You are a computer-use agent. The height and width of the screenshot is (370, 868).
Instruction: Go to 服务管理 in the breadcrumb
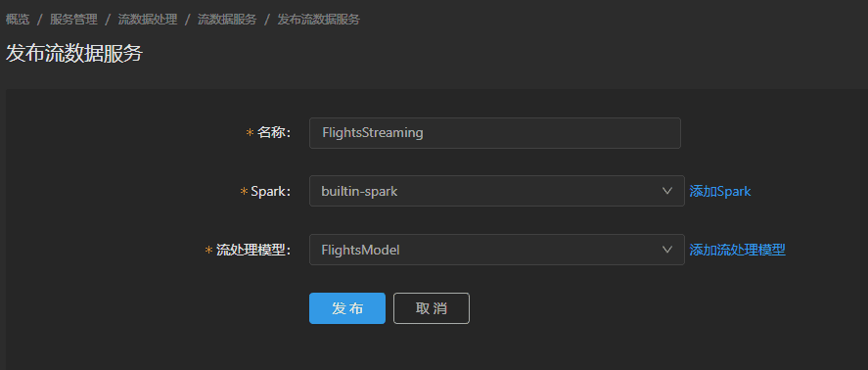pyautogui.click(x=73, y=20)
